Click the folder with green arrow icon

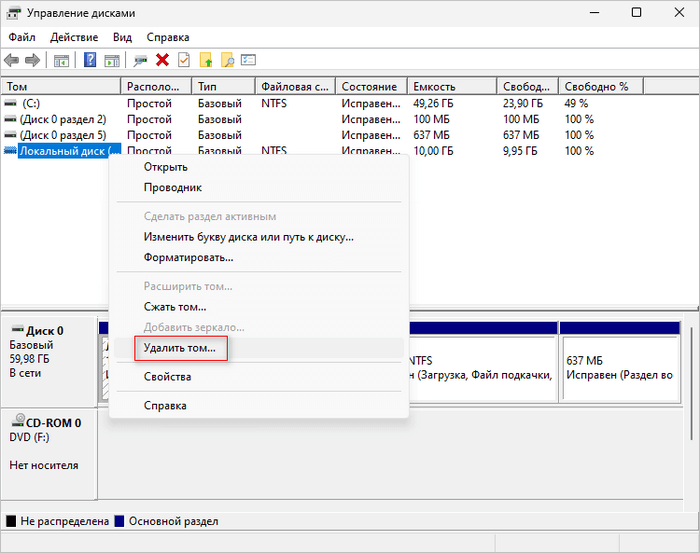click(206, 61)
